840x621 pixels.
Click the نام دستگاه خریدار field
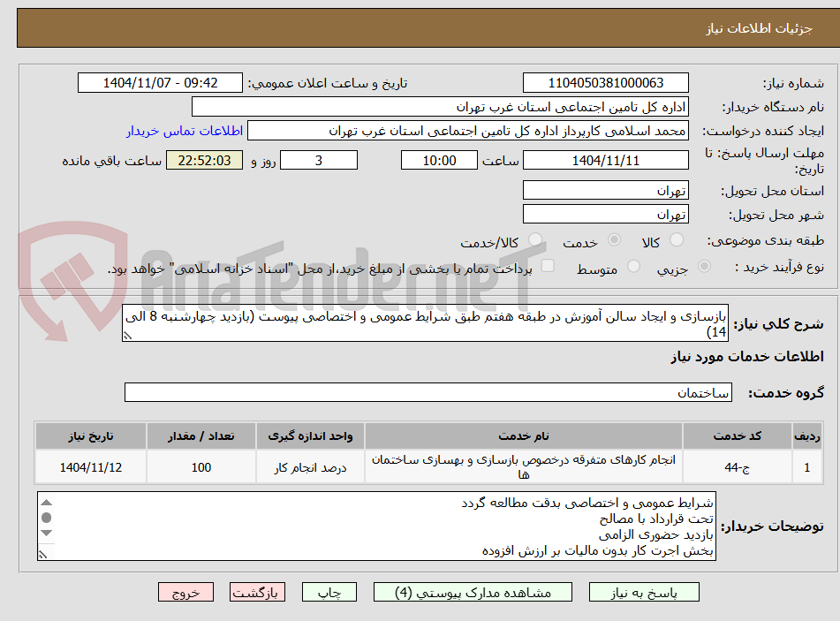click(x=440, y=107)
